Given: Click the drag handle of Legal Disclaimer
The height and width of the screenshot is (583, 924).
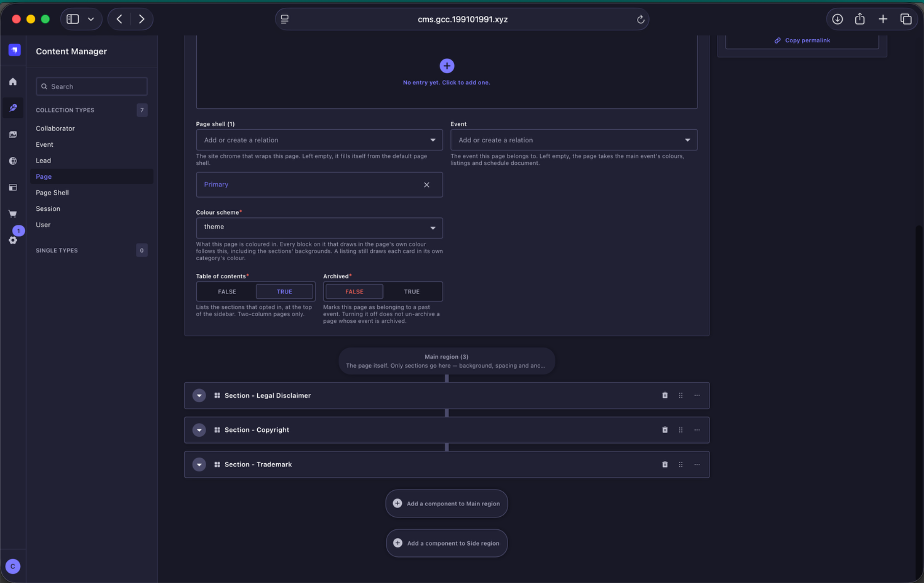Looking at the screenshot, I should (x=681, y=395).
